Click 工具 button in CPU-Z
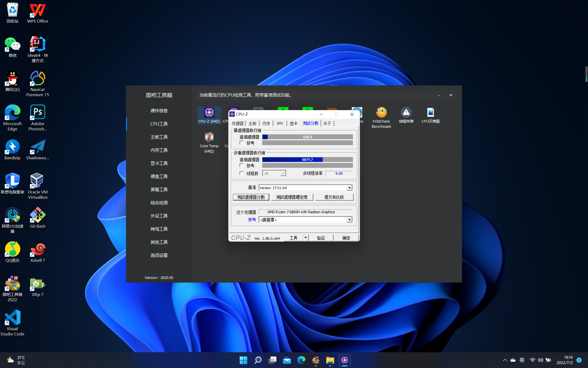The height and width of the screenshot is (368, 588). [293, 238]
